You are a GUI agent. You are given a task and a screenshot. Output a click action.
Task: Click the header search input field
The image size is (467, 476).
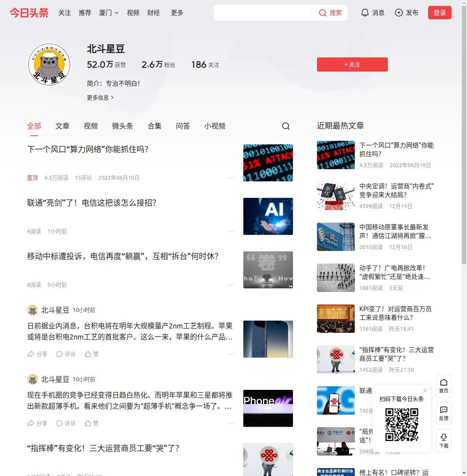click(x=263, y=13)
